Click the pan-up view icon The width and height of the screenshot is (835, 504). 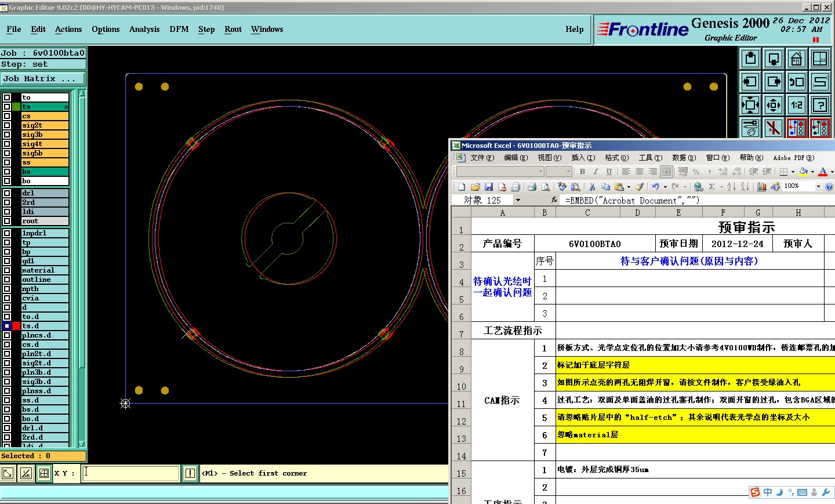pyautogui.click(x=750, y=59)
